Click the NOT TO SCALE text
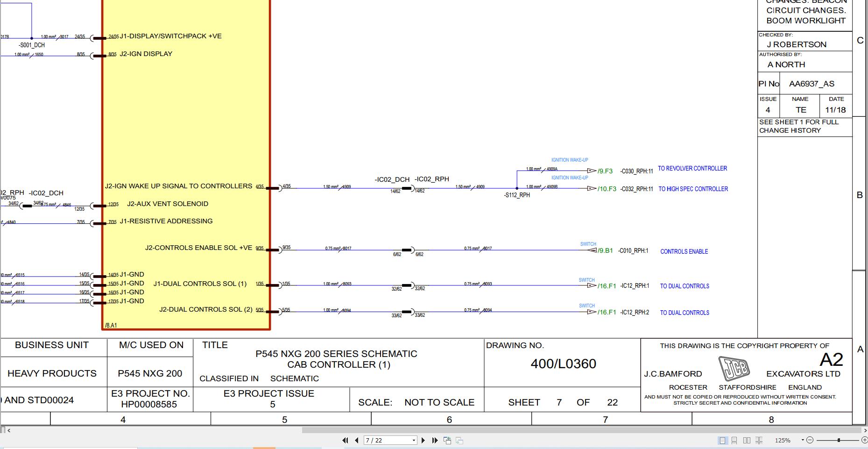868x449 pixels. [x=439, y=402]
